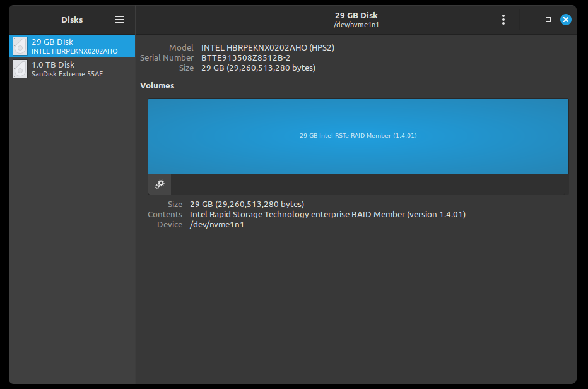Image resolution: width=588 pixels, height=389 pixels.
Task: Maximize the Disks window
Action: pos(548,20)
